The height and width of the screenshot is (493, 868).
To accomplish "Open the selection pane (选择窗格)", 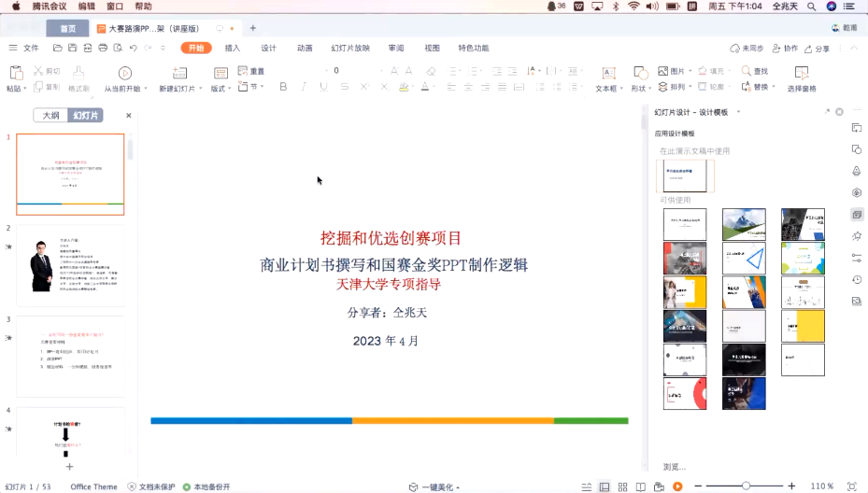I will tap(801, 73).
